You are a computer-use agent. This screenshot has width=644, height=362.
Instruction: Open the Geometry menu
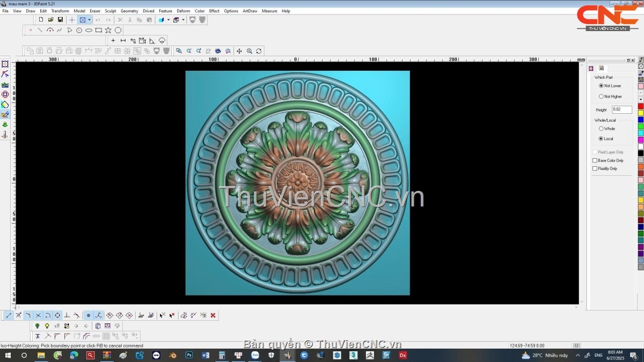129,11
